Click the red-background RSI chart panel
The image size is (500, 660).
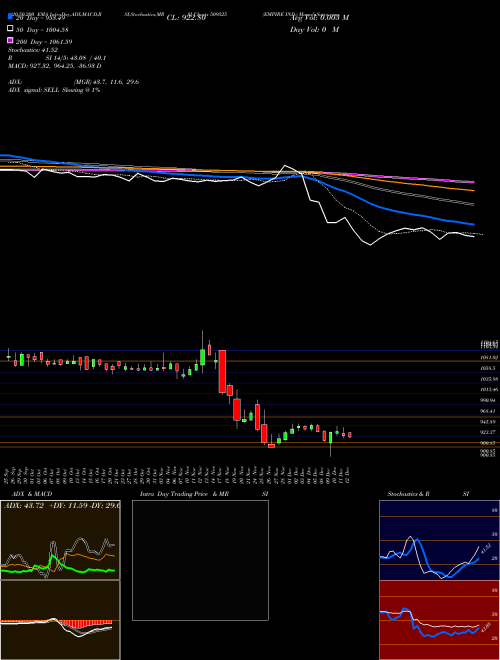(439, 620)
